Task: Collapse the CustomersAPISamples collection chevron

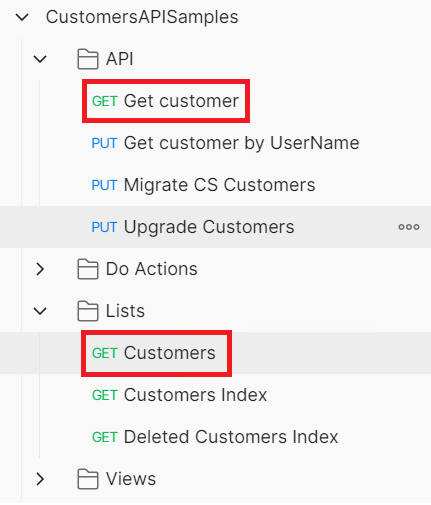Action: (22, 17)
